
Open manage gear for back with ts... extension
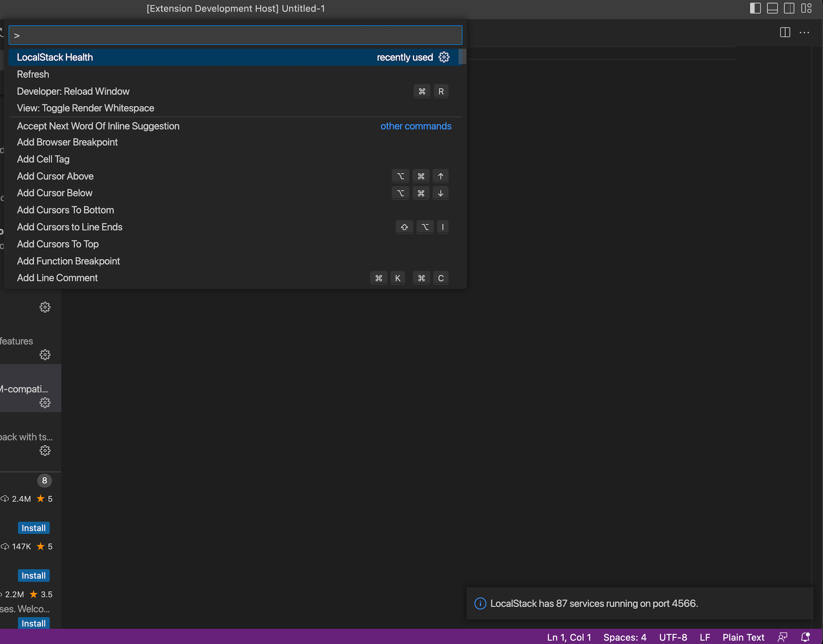pos(45,450)
